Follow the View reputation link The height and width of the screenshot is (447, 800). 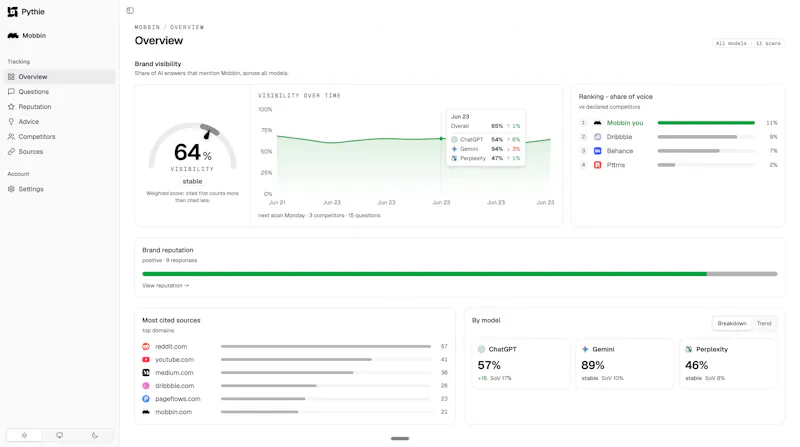(165, 286)
